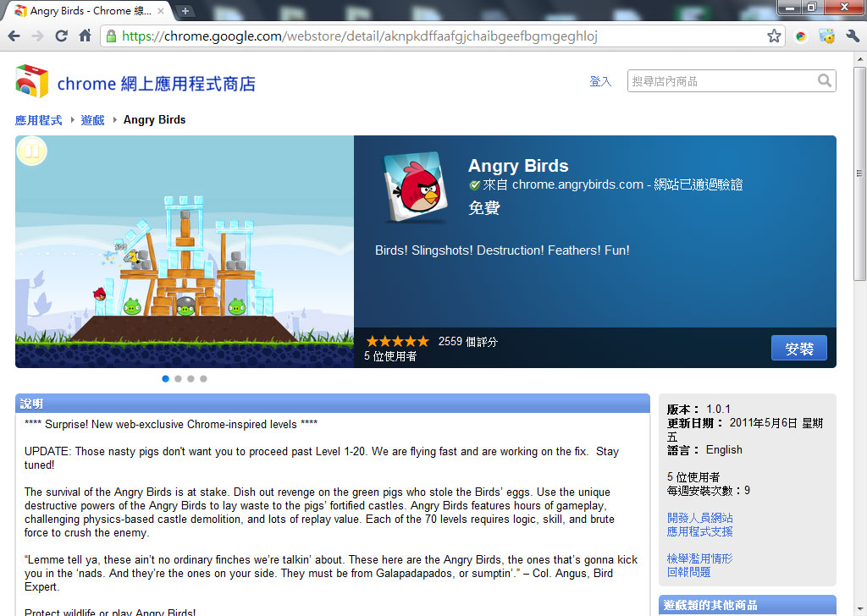Viewport: 867px width, 616px height.
Task: Click the Angry Birds app title heading
Action: (x=518, y=166)
